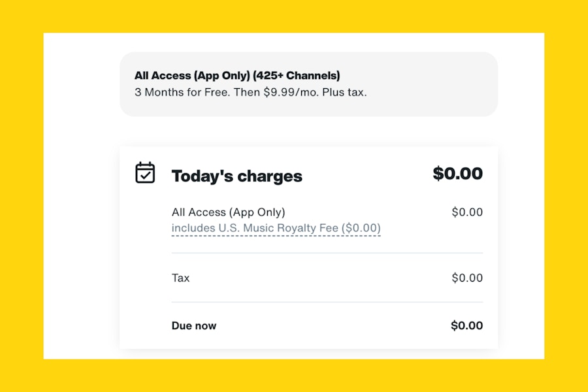The height and width of the screenshot is (392, 588).
Task: Click the calendar checkmark icon
Action: [145, 173]
